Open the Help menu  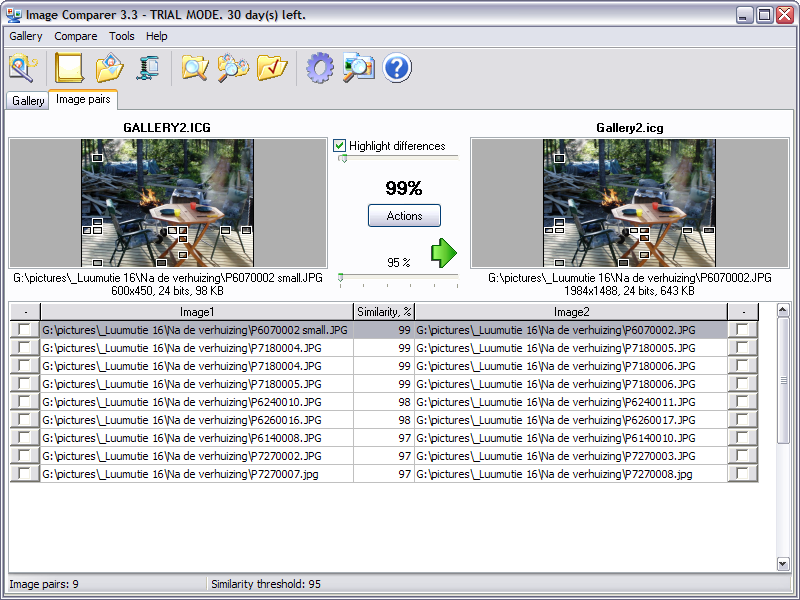pos(156,36)
